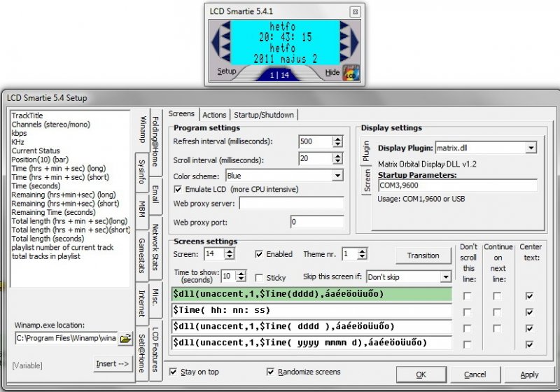Click the large right arrow on the LCD preview

[354, 42]
